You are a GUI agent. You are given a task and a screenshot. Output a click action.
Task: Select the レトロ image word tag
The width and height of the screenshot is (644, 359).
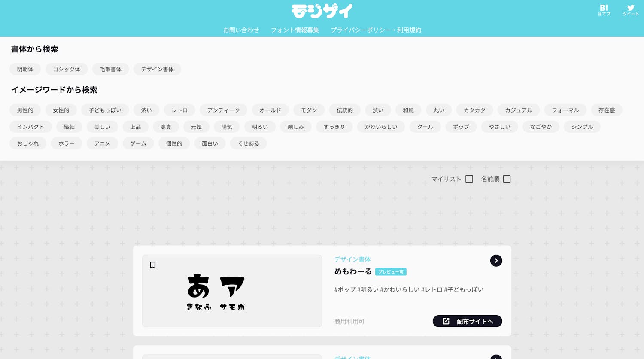coord(179,110)
